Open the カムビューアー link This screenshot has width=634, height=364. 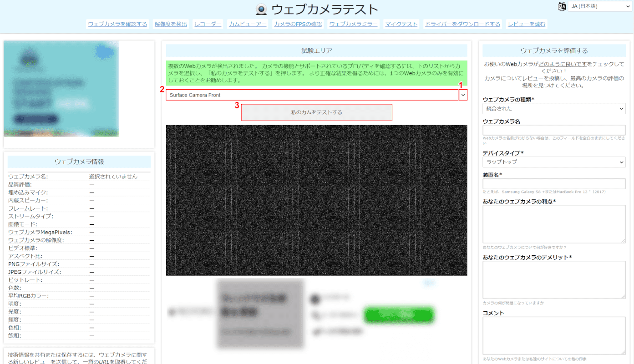click(x=248, y=24)
